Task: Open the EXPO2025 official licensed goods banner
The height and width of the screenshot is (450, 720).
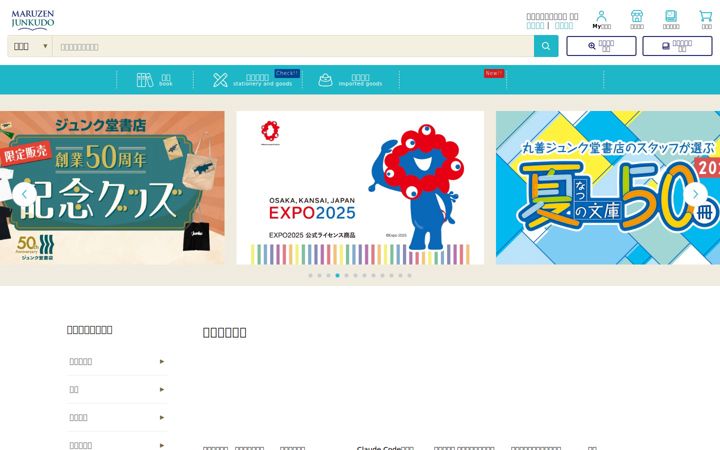Action: pyautogui.click(x=360, y=187)
